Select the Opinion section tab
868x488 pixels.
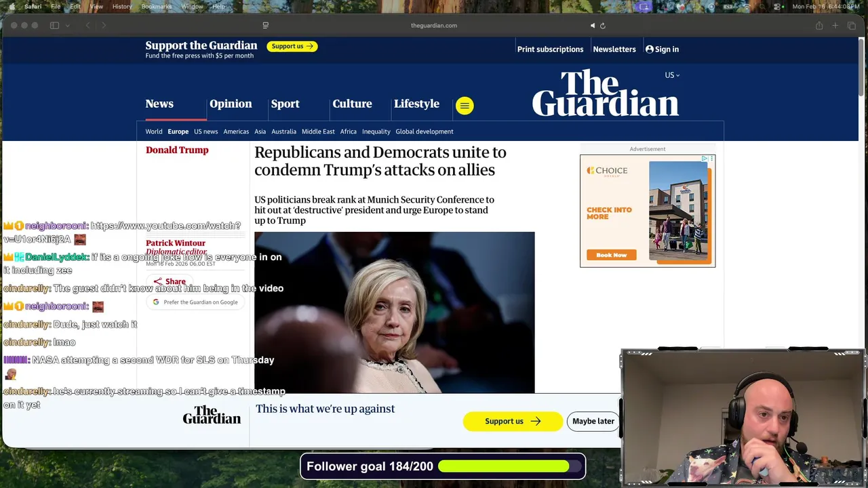231,104
